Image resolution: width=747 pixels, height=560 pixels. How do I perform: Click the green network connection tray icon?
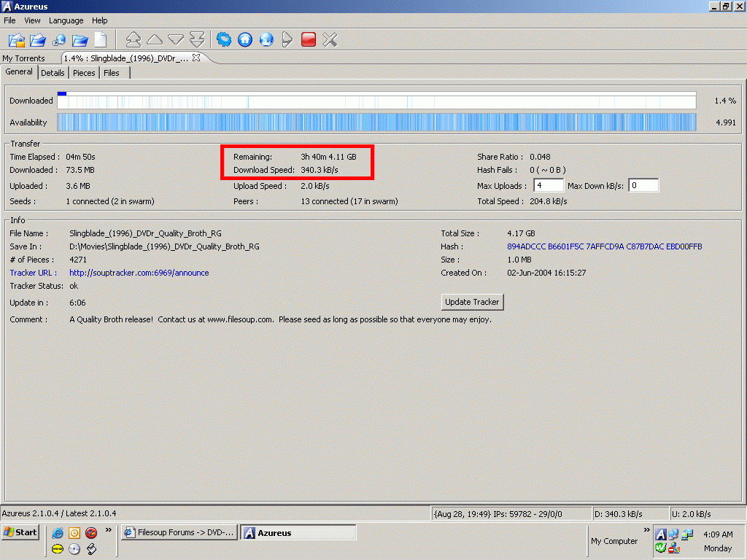(x=687, y=534)
